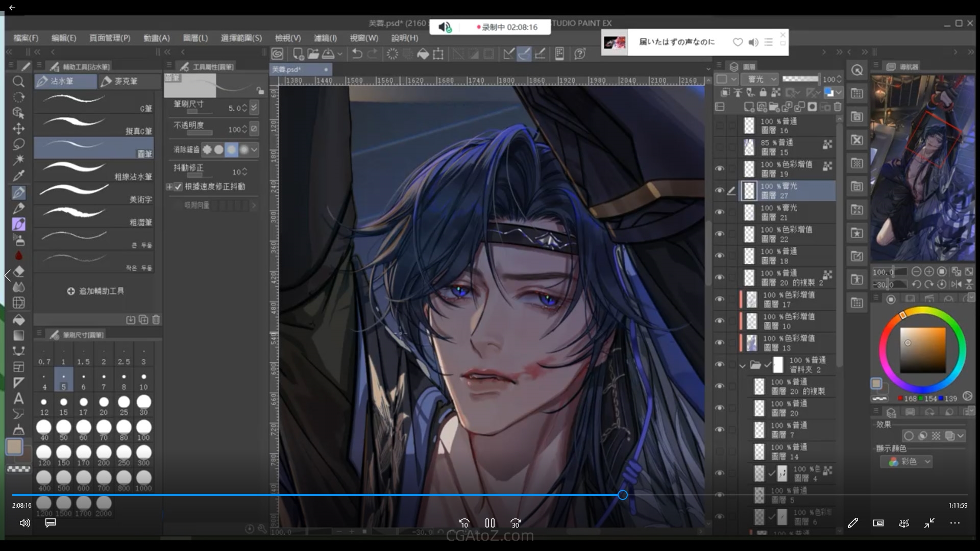Click inside the color wheel square
Viewport: 980px width, 551px height.
(922, 350)
